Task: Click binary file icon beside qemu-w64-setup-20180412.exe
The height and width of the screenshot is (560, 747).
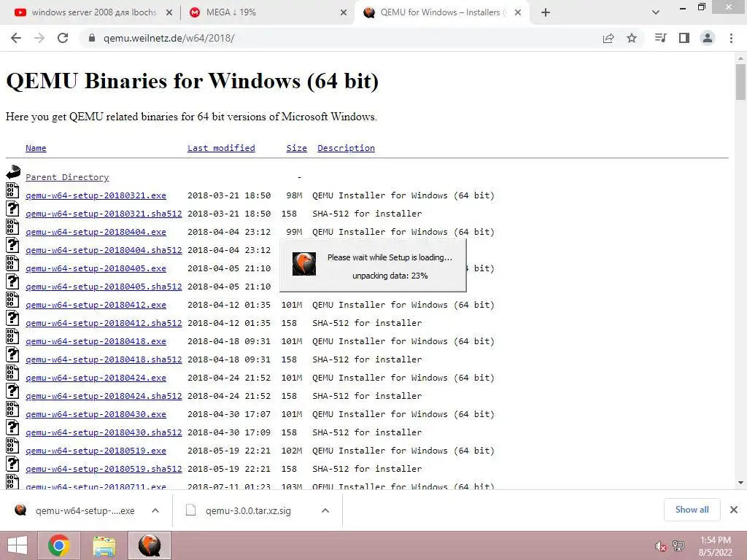Action: click(x=12, y=300)
